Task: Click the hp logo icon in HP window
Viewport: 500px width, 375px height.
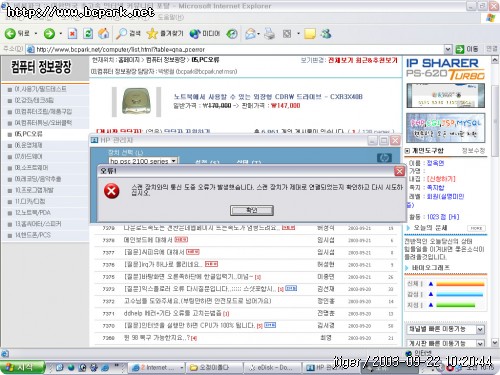Action: (x=384, y=158)
